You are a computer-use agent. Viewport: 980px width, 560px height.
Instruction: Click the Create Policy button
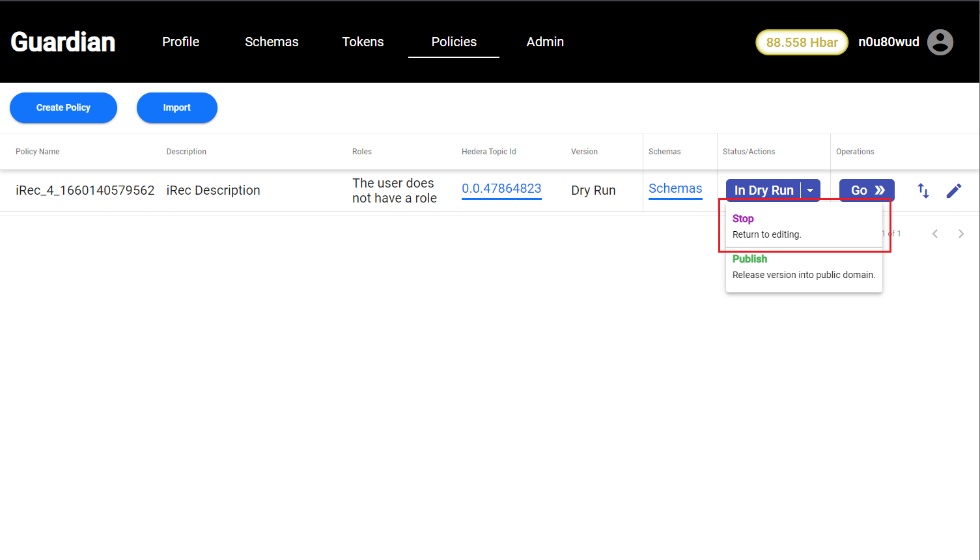click(63, 107)
